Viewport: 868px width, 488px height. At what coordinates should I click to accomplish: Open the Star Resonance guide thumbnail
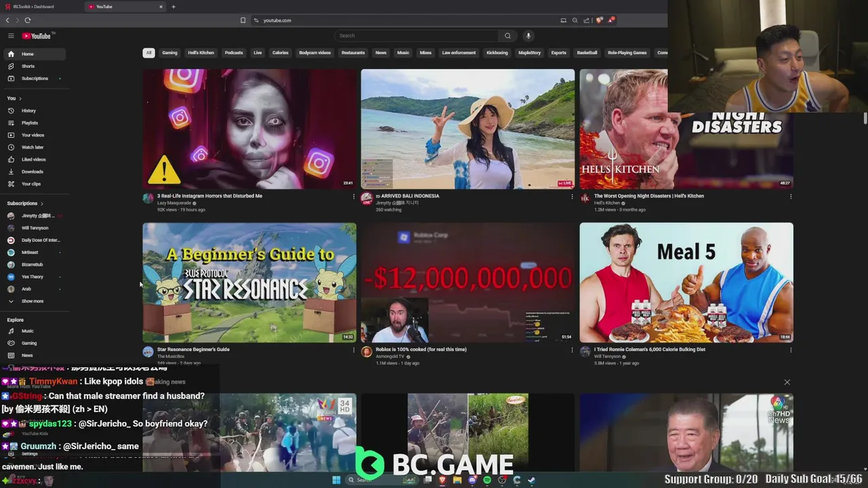pos(250,283)
